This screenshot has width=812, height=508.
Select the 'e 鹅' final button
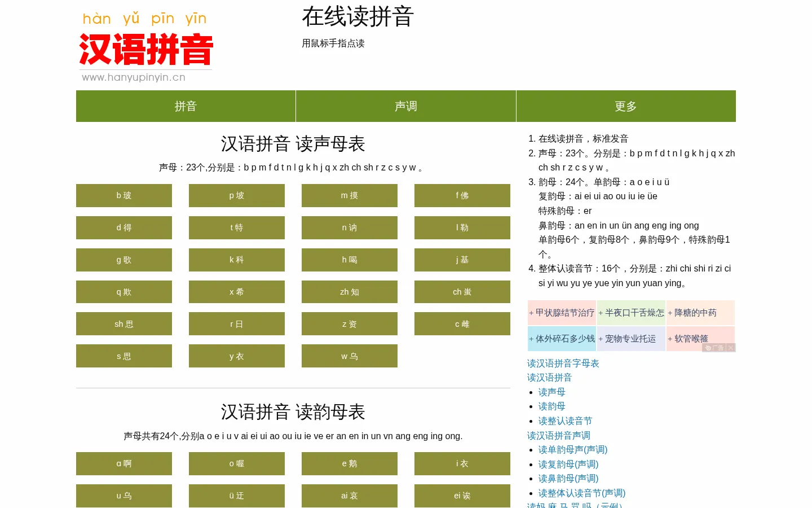pos(350,463)
